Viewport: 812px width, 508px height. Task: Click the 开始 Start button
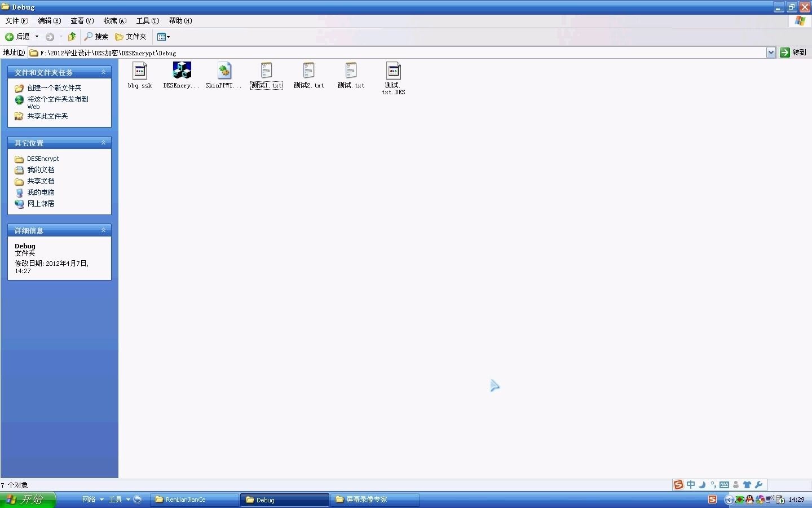pyautogui.click(x=28, y=500)
